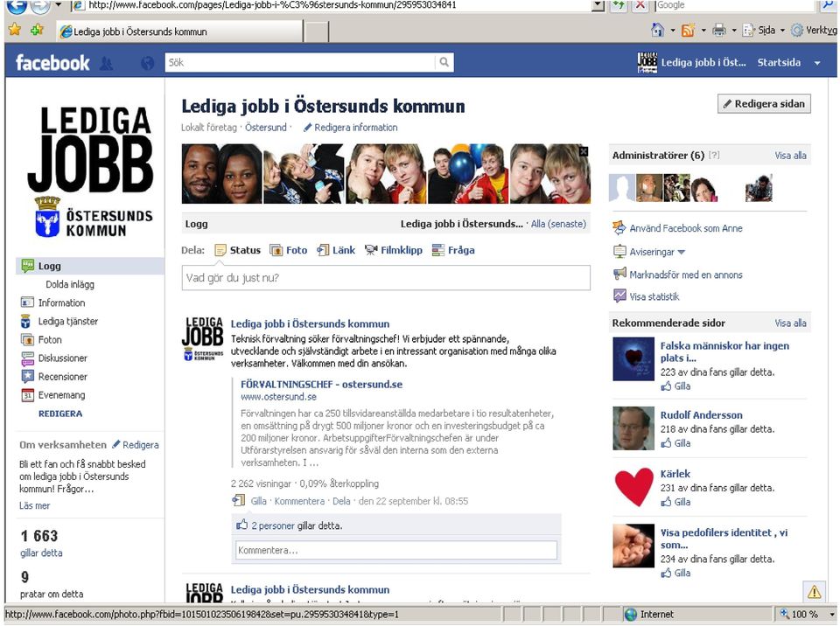840x626 pixels.
Task: Open the Rudolf Andersson page thumbnail
Action: [x=633, y=428]
